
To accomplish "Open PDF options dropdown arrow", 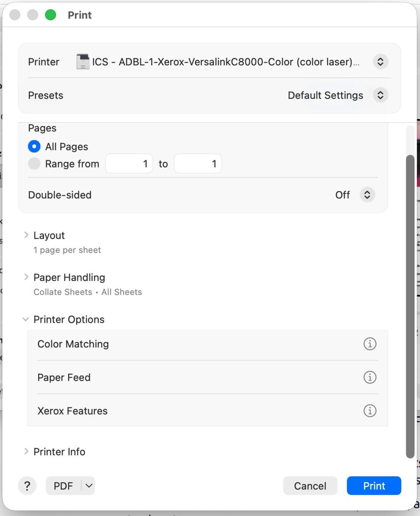I will [89, 486].
